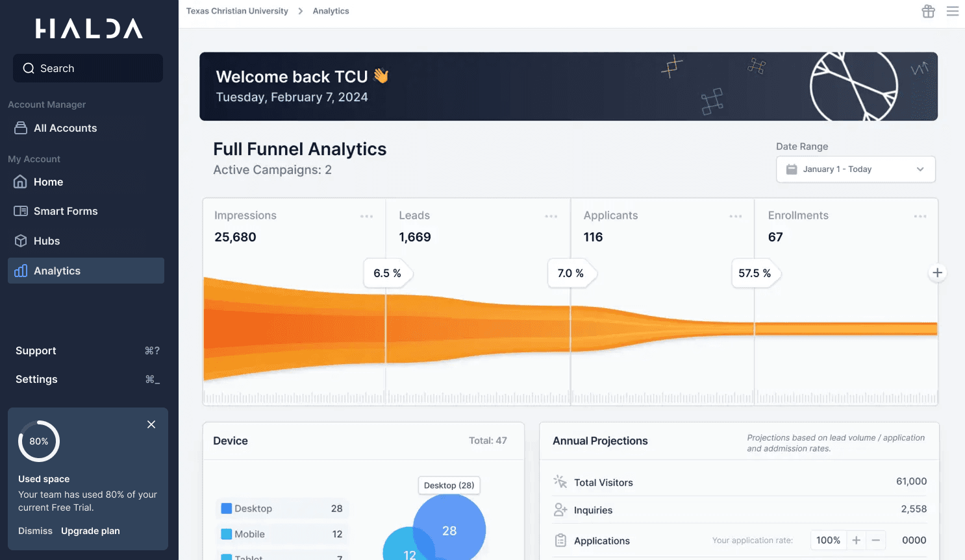The image size is (965, 560).
Task: Click the Inquiries person icon
Action: pyautogui.click(x=560, y=510)
